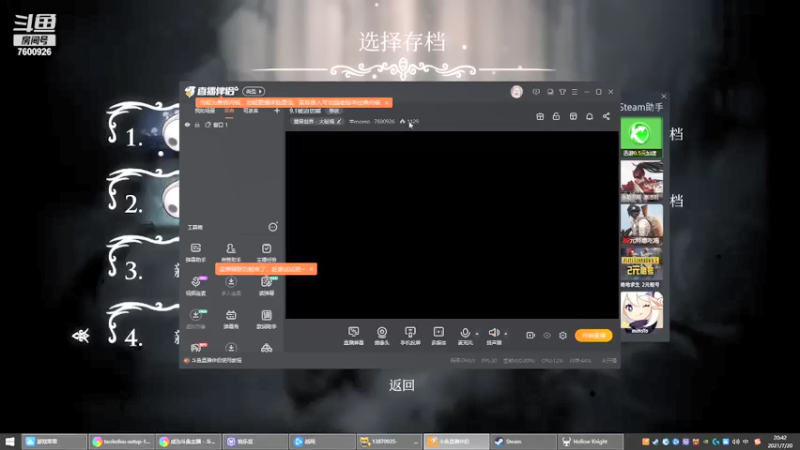Add a multimedia source
The height and width of the screenshot is (450, 800).
(438, 336)
